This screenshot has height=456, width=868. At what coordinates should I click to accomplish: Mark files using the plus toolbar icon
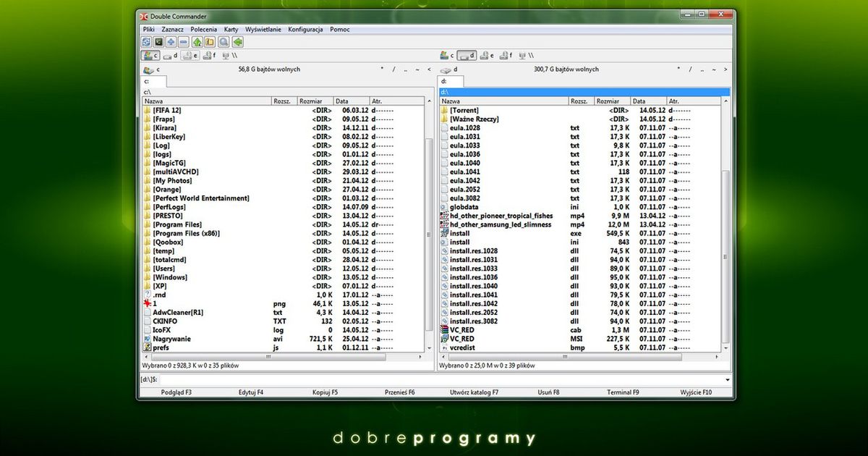[171, 42]
